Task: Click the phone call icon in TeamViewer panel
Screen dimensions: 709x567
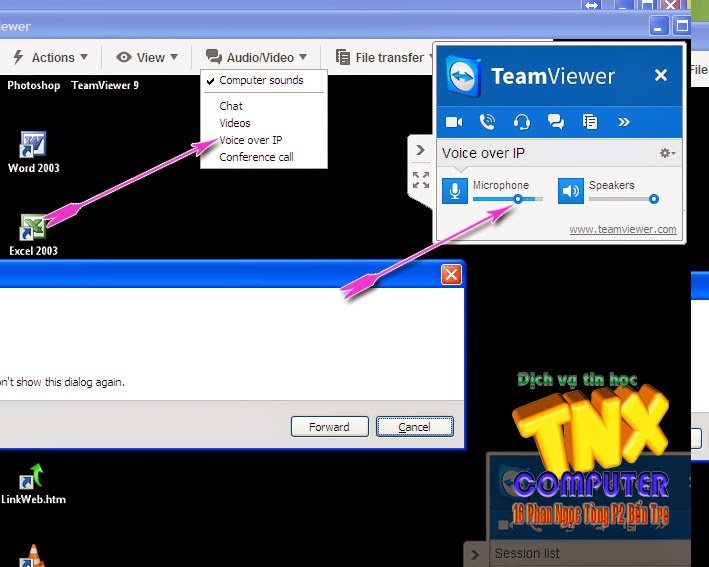Action: pyautogui.click(x=487, y=122)
